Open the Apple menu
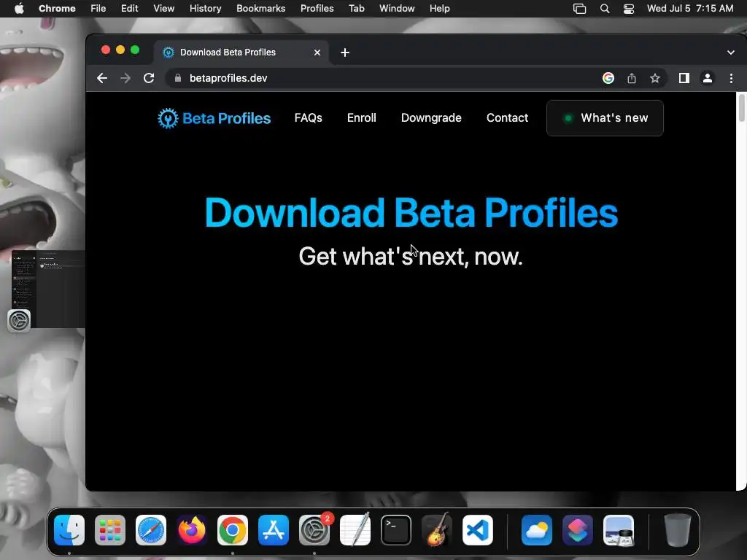 click(19, 9)
